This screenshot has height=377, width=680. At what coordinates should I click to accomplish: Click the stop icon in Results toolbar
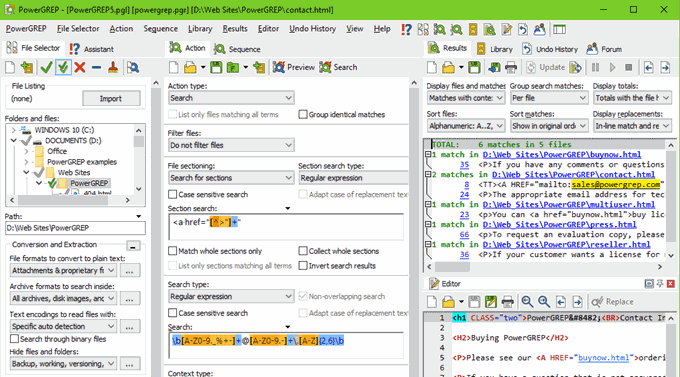click(x=628, y=67)
